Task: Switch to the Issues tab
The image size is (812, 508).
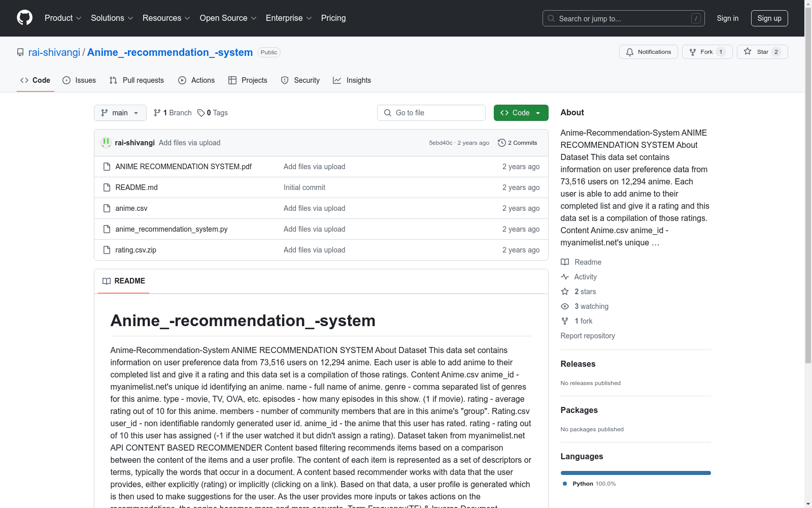Action: 79,80
